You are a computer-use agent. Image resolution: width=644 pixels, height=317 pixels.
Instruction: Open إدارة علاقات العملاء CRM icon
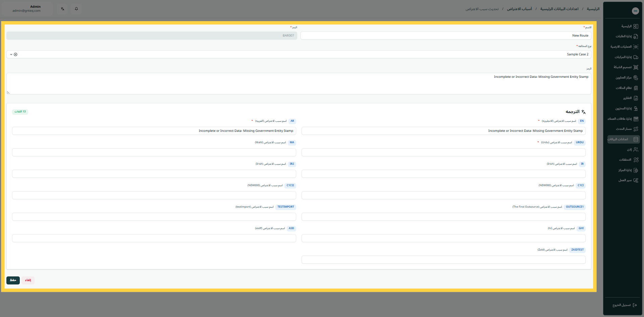click(x=636, y=119)
